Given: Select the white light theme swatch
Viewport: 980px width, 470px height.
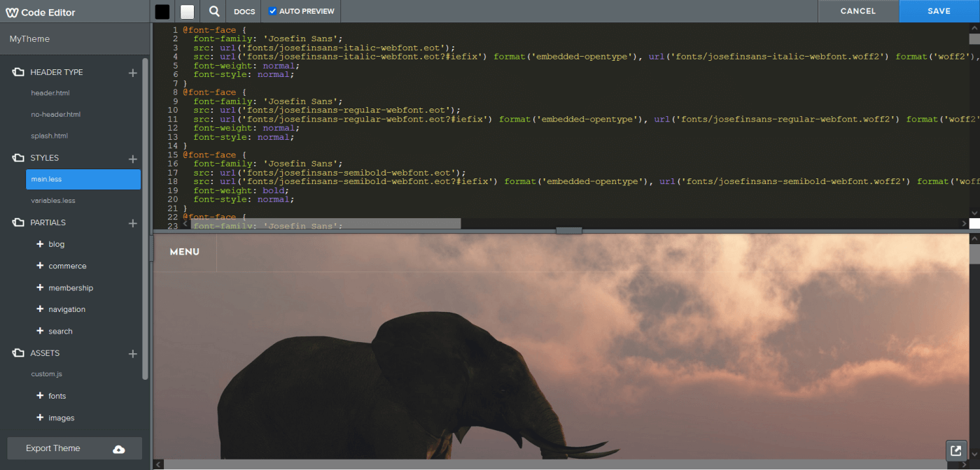Looking at the screenshot, I should 187,11.
